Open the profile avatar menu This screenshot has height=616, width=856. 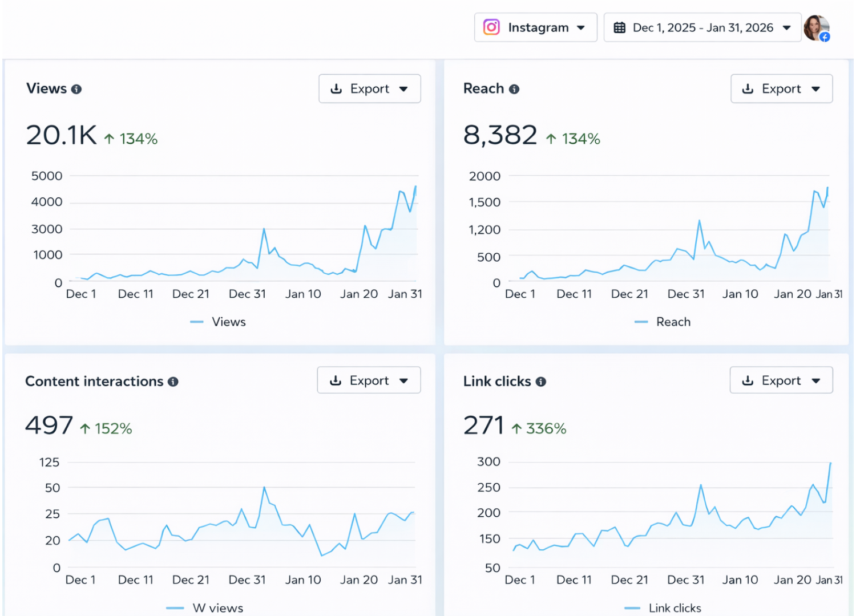[x=817, y=28]
